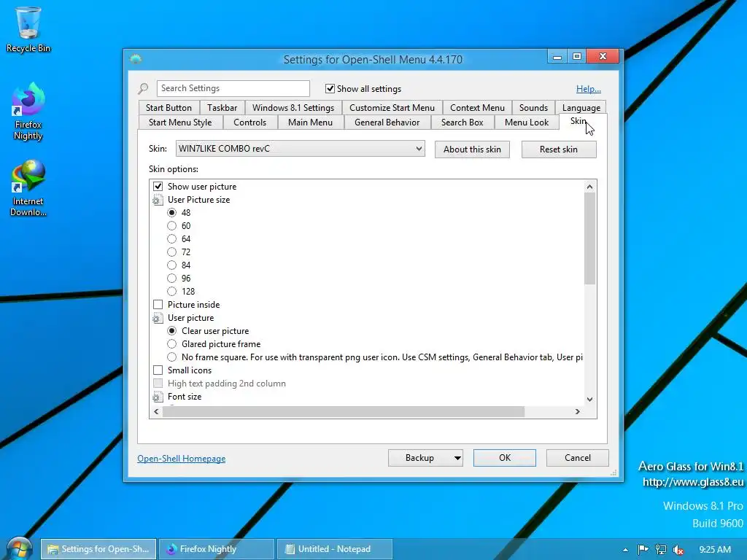Screen dimensions: 747x560
Task: Select user picture size 60
Action: click(171, 226)
